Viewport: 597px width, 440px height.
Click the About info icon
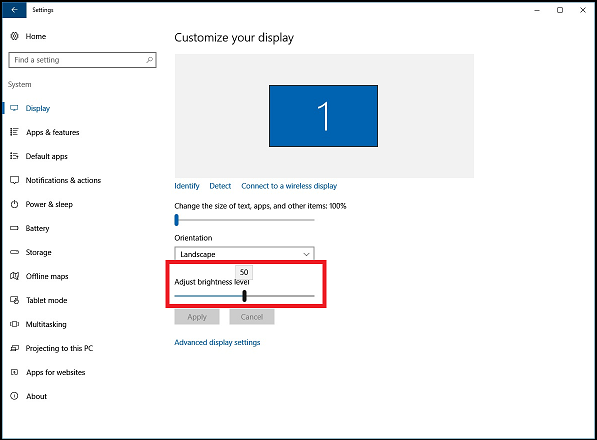(x=14, y=396)
